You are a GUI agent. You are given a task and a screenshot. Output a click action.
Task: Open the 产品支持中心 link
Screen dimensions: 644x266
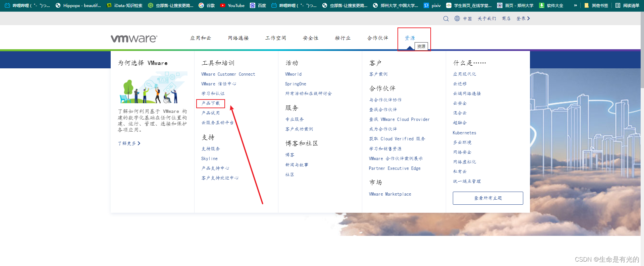(215, 168)
